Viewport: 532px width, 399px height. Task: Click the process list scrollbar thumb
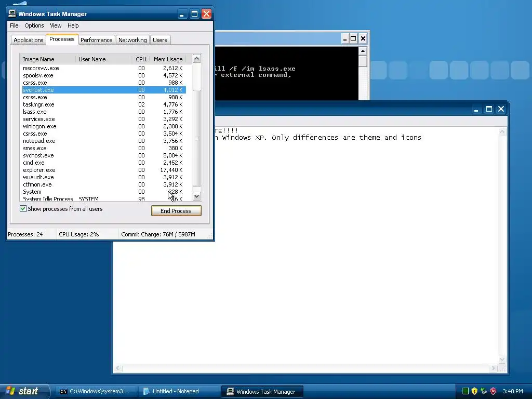coord(197,138)
